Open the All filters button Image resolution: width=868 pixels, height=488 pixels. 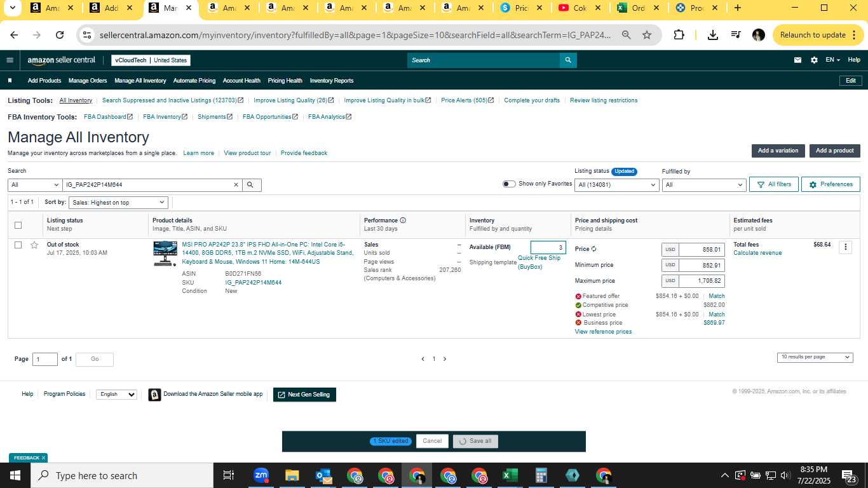click(x=773, y=184)
